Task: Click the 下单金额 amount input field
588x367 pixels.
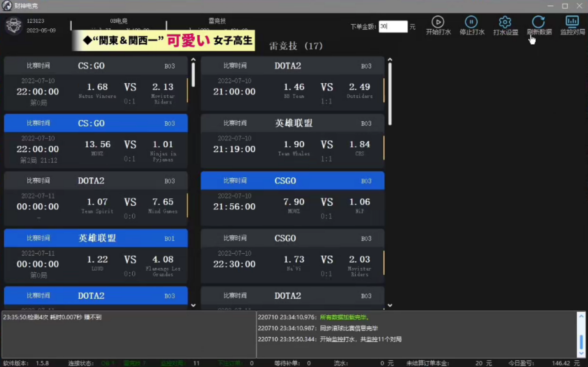Action: 393,26
